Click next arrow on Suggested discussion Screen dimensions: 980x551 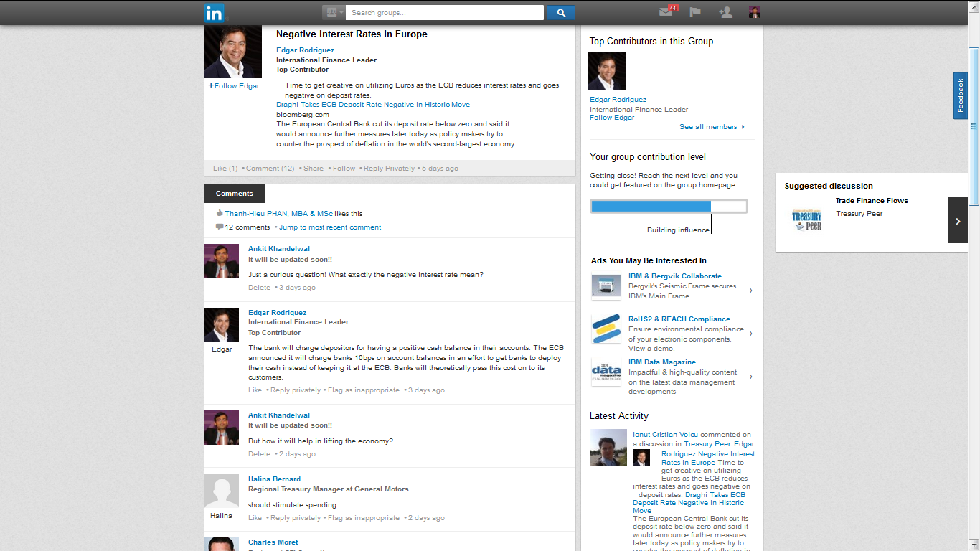tap(958, 220)
